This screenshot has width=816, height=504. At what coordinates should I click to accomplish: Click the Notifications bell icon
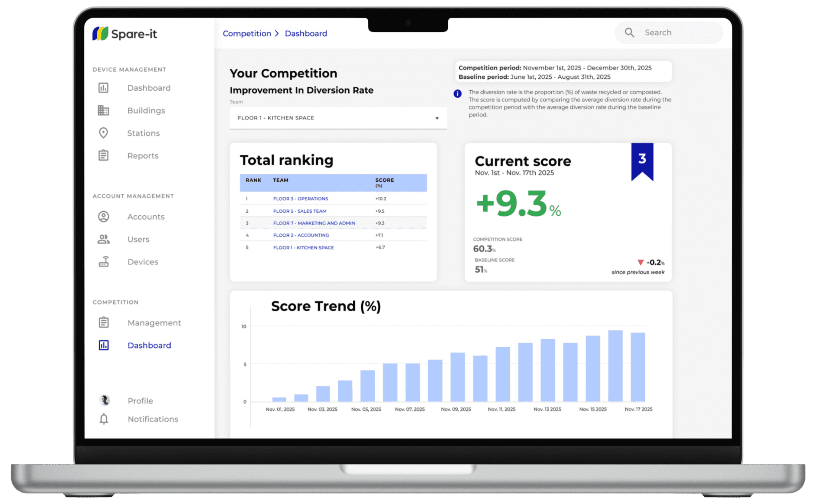click(104, 419)
